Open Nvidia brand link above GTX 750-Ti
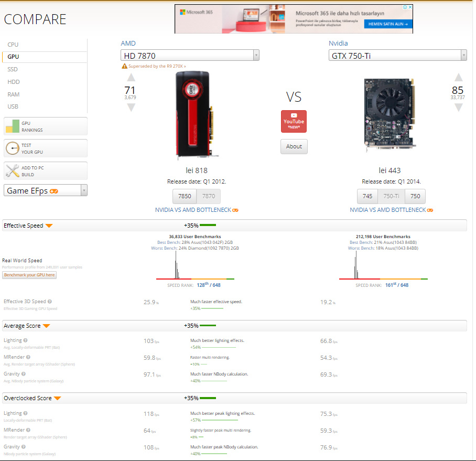 click(338, 44)
